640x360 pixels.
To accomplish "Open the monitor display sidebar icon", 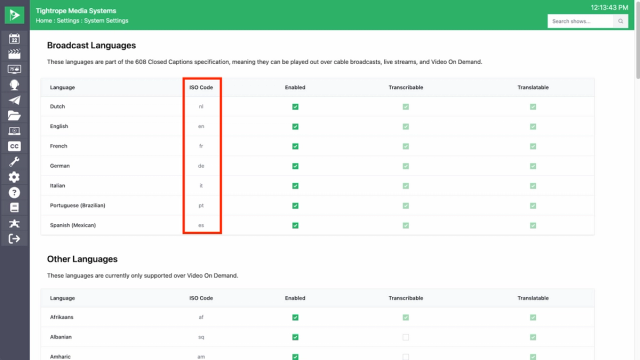I will (14, 69).
